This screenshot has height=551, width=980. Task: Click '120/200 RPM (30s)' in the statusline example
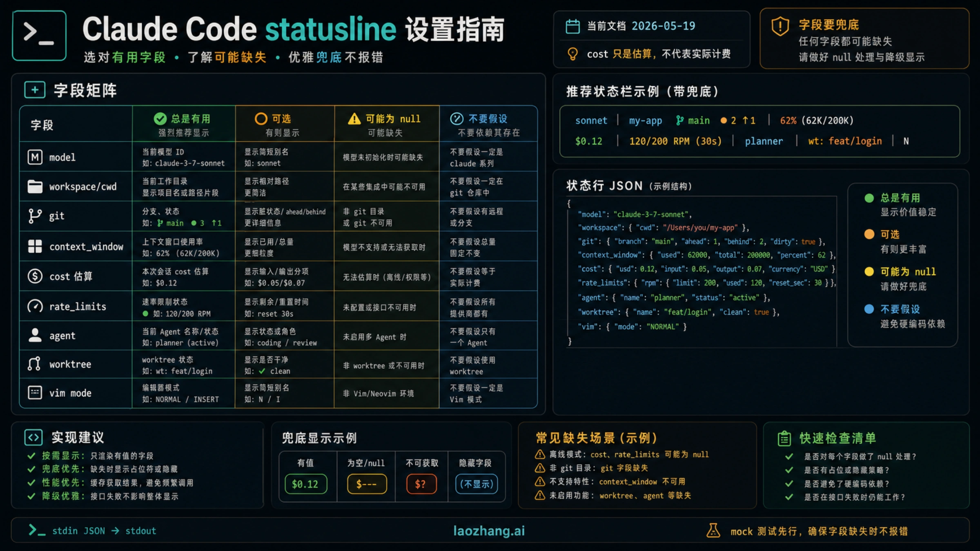(675, 141)
